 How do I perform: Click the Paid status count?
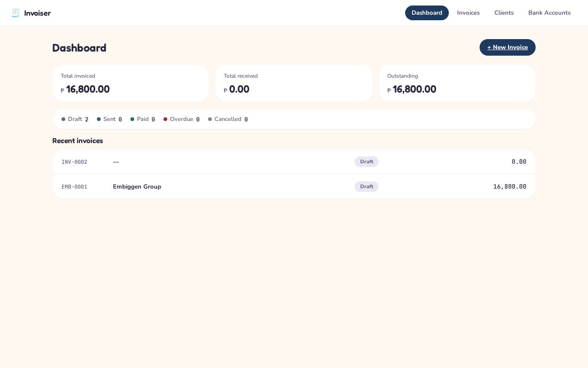tap(143, 119)
